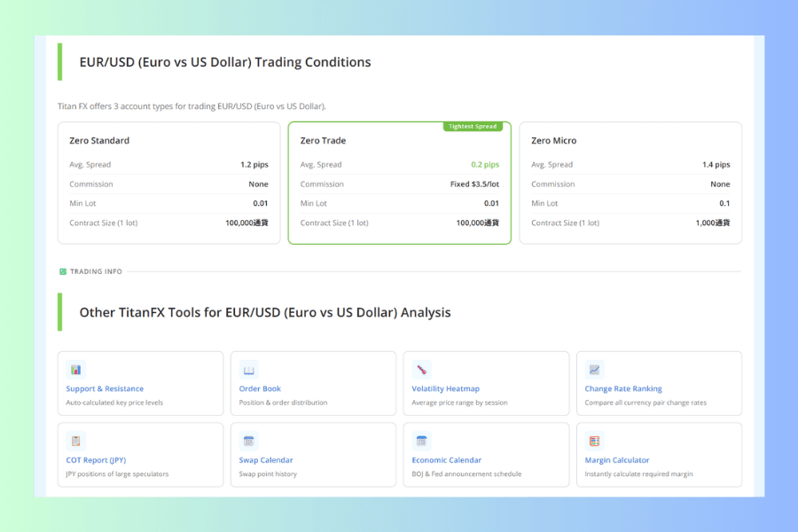This screenshot has height=532, width=798.
Task: Click the Tightest Spread badge
Action: pyautogui.click(x=473, y=126)
